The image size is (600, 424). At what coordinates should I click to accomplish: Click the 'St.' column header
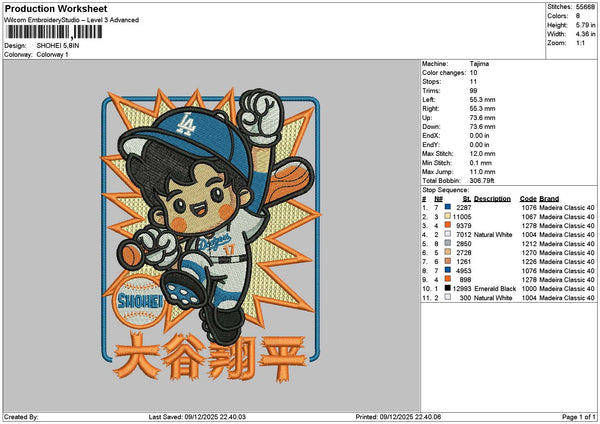click(467, 199)
